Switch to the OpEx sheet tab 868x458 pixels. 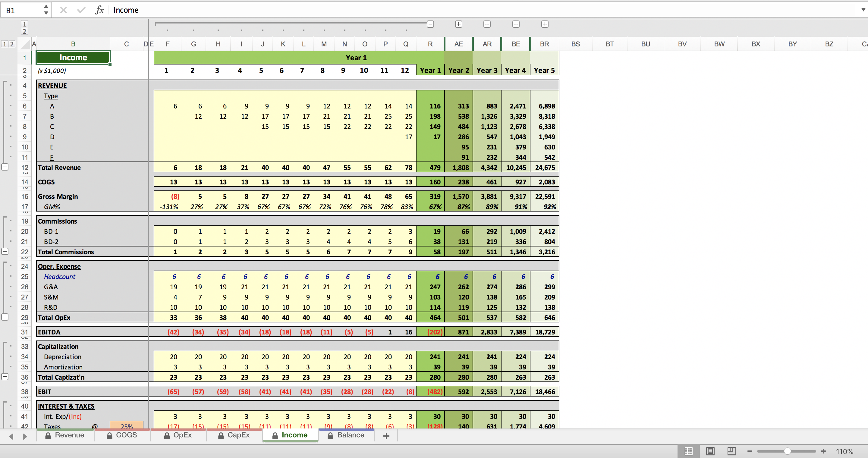pos(178,435)
